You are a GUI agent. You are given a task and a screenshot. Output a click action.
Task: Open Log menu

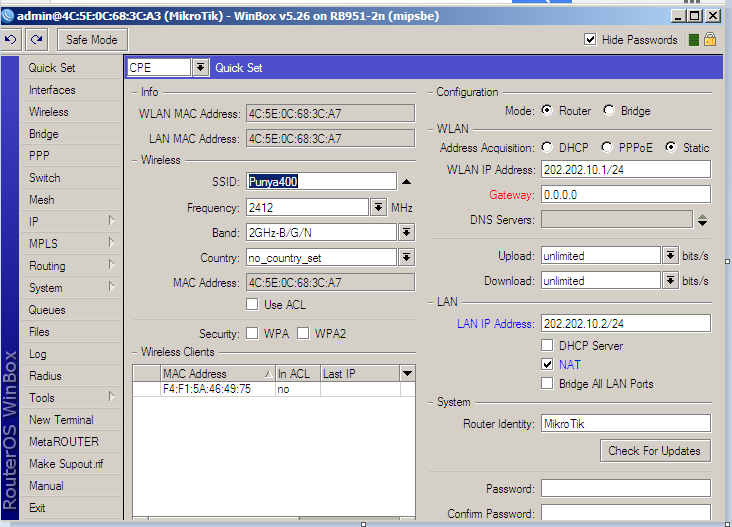(x=71, y=354)
